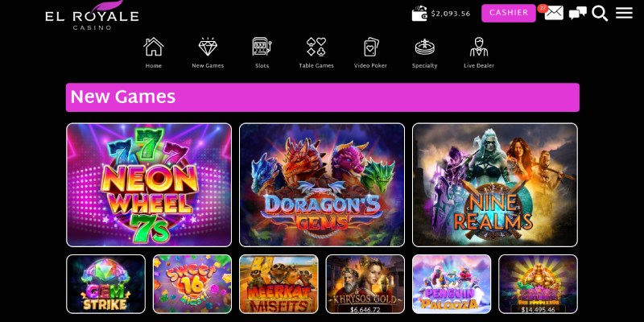Click the wallet balance icon
The width and height of the screenshot is (644, 322).
click(x=419, y=14)
